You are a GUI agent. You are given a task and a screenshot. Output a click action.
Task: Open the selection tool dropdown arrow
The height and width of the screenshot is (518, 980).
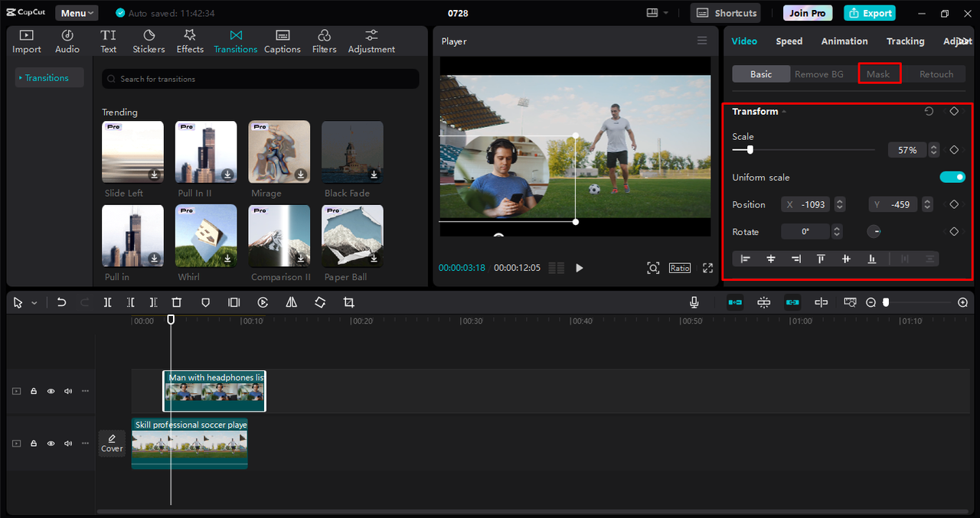tap(34, 303)
